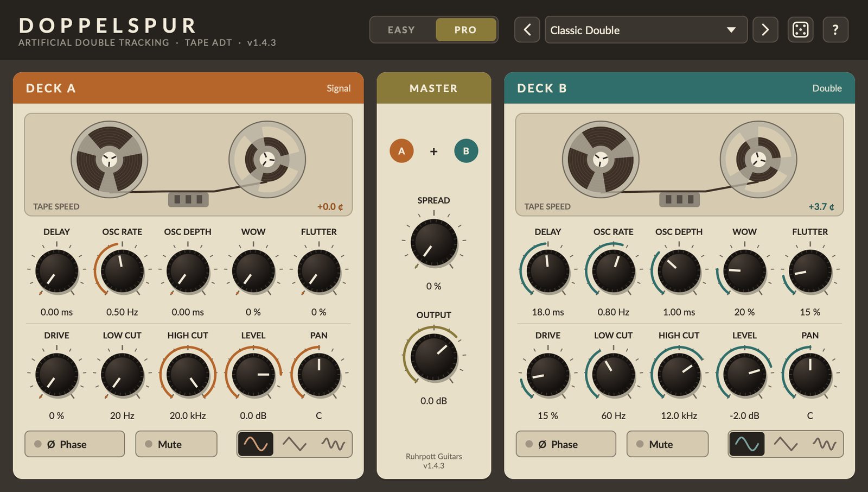Image resolution: width=868 pixels, height=492 pixels.
Task: Click the Deck B FLUTTER knob
Action: [x=810, y=270]
